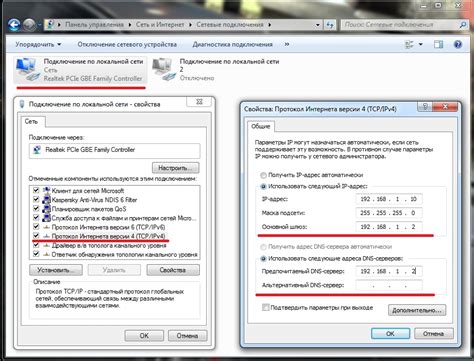This screenshot has height=361, width=474.
Task: Switch to the Общие tab
Action: [x=260, y=127]
